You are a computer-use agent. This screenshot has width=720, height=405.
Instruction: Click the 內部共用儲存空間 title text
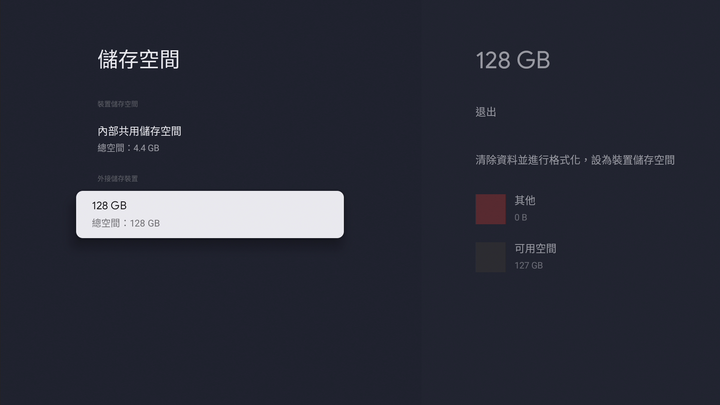[139, 131]
